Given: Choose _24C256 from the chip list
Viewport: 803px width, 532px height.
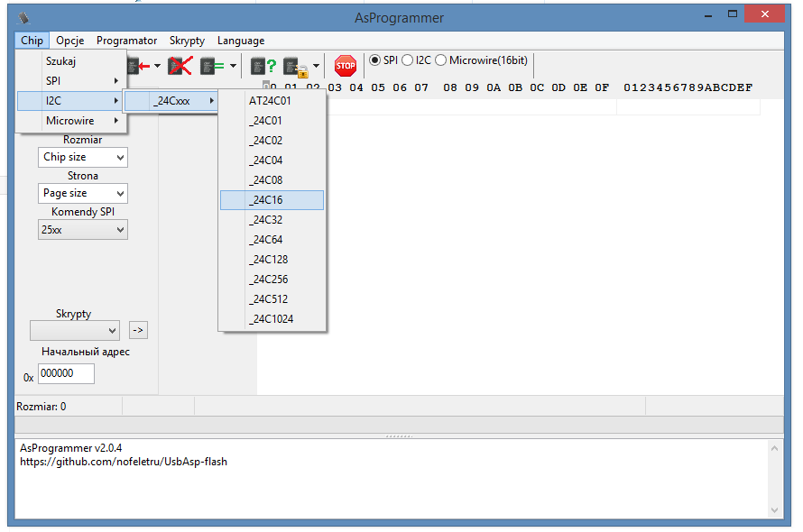Looking at the screenshot, I should pyautogui.click(x=272, y=280).
